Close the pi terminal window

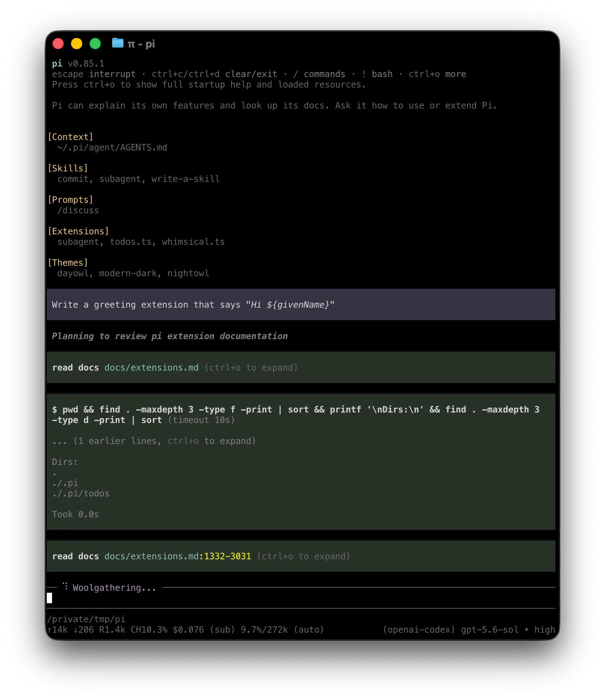tap(58, 44)
